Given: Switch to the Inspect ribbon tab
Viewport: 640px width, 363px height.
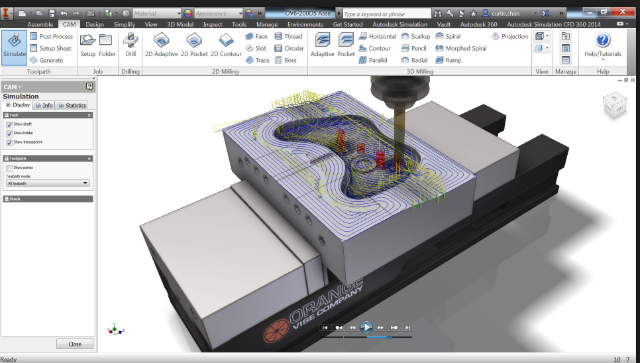Looking at the screenshot, I should (213, 24).
